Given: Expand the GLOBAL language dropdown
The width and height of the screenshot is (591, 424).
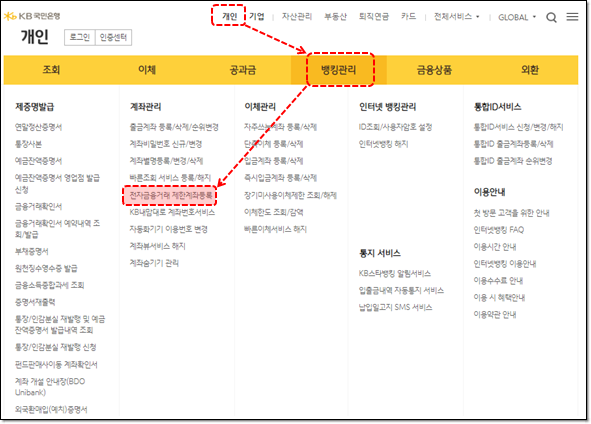Looking at the screenshot, I should [517, 17].
